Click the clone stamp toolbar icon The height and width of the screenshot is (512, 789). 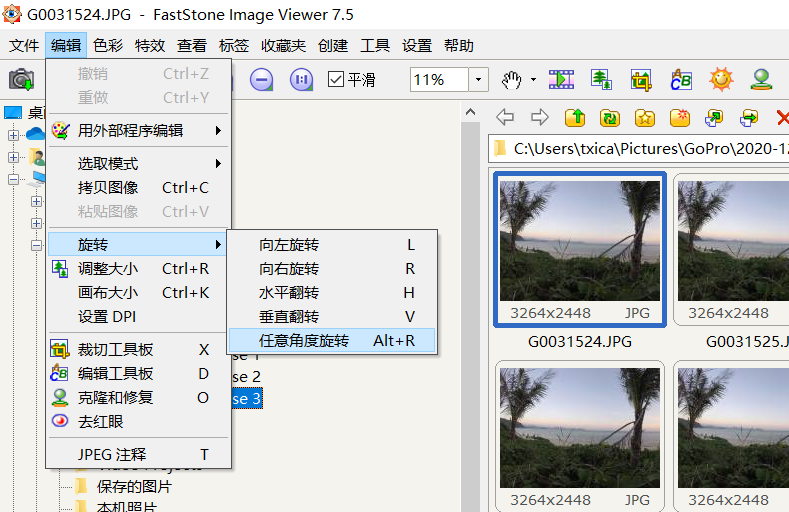[761, 79]
